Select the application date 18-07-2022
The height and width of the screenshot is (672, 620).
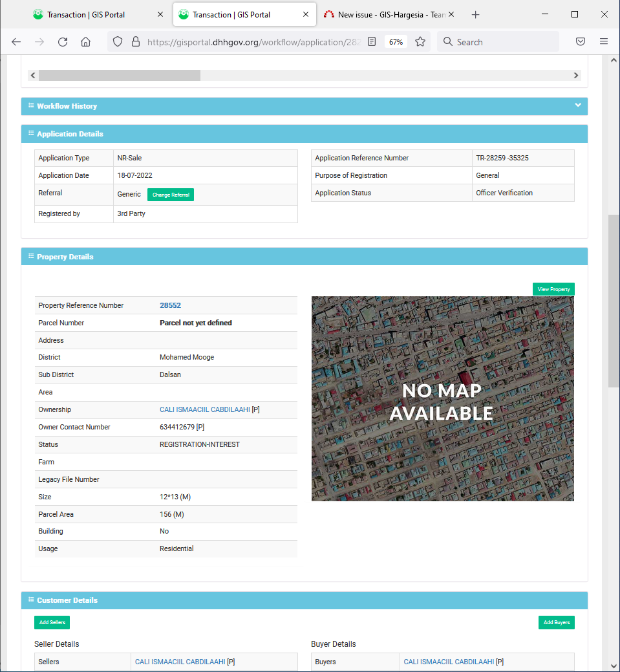pyautogui.click(x=134, y=175)
